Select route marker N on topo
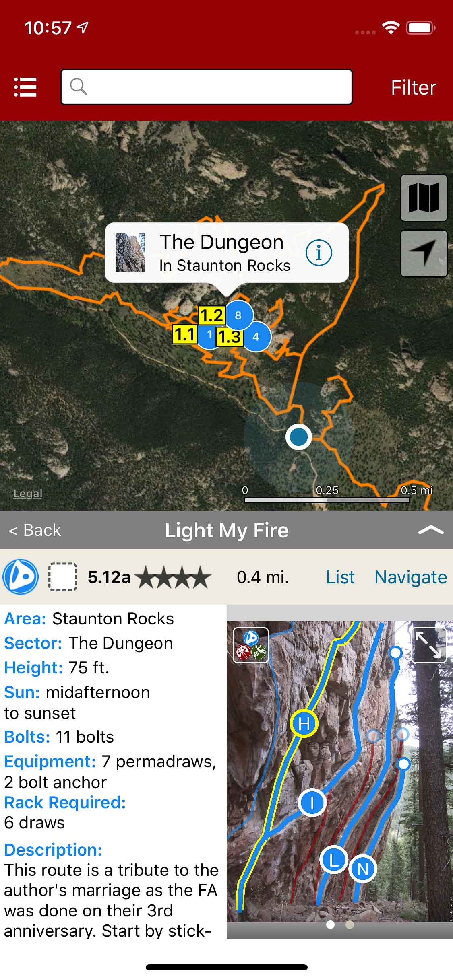This screenshot has width=453, height=980. click(362, 869)
